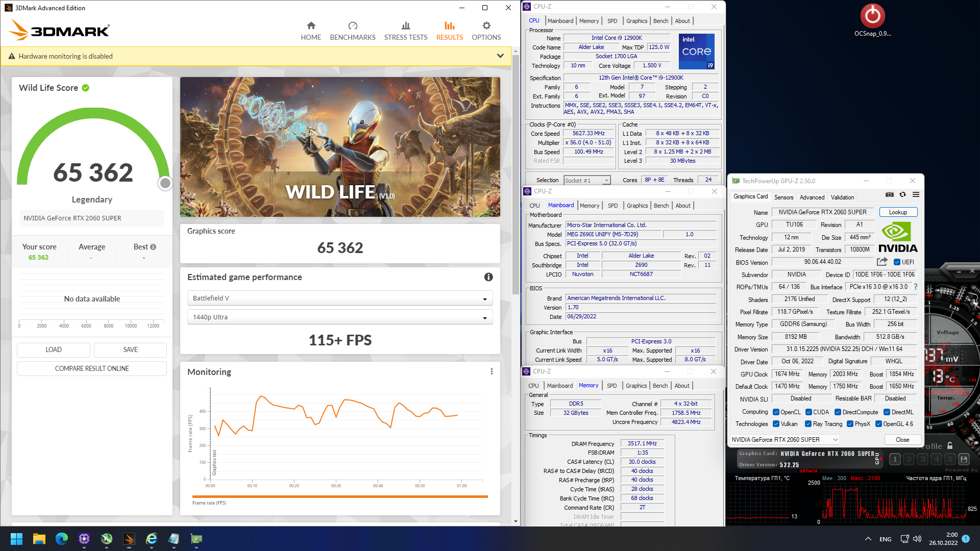This screenshot has width=980, height=551.
Task: Open the 3DMark OPTIONS gear
Action: tap(486, 31)
